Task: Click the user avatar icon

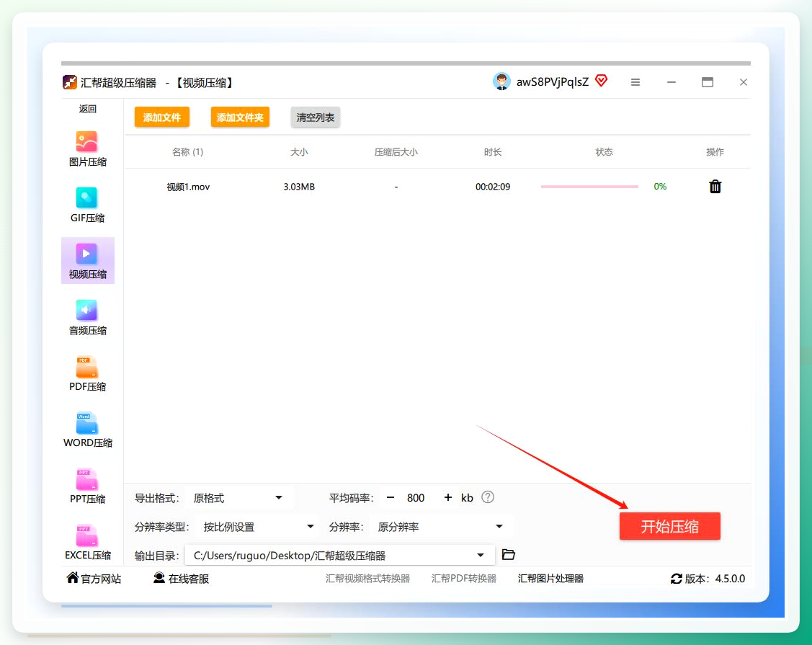Action: coord(501,81)
